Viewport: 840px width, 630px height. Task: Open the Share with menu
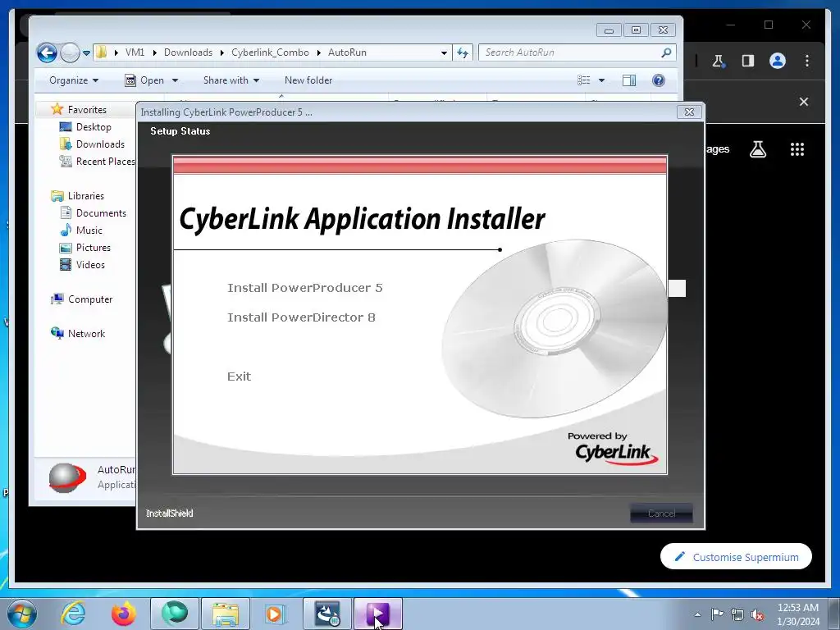[231, 80]
